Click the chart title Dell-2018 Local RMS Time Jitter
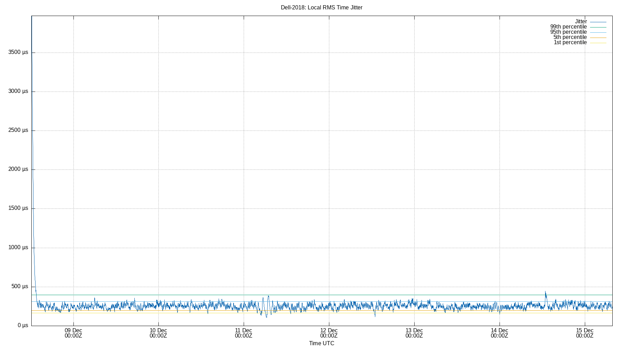 tap(322, 7)
